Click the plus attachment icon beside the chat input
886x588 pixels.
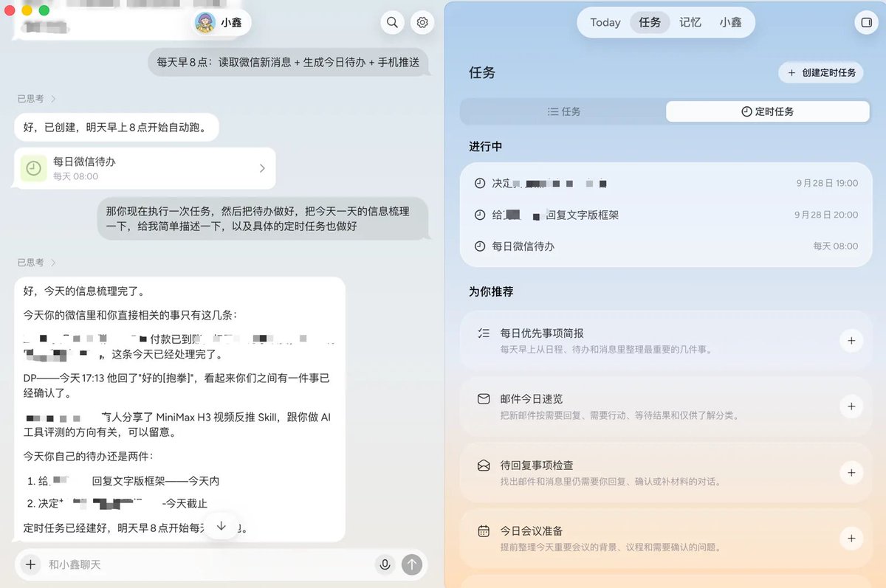click(30, 564)
